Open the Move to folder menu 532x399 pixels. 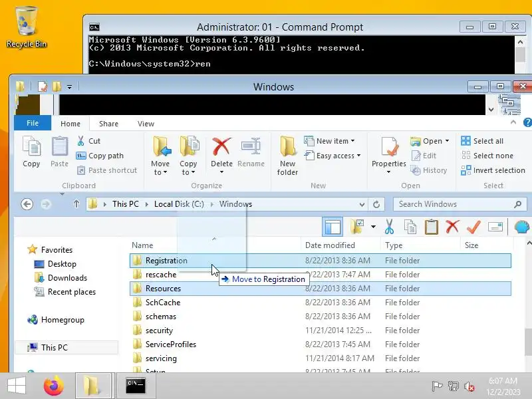(160, 156)
